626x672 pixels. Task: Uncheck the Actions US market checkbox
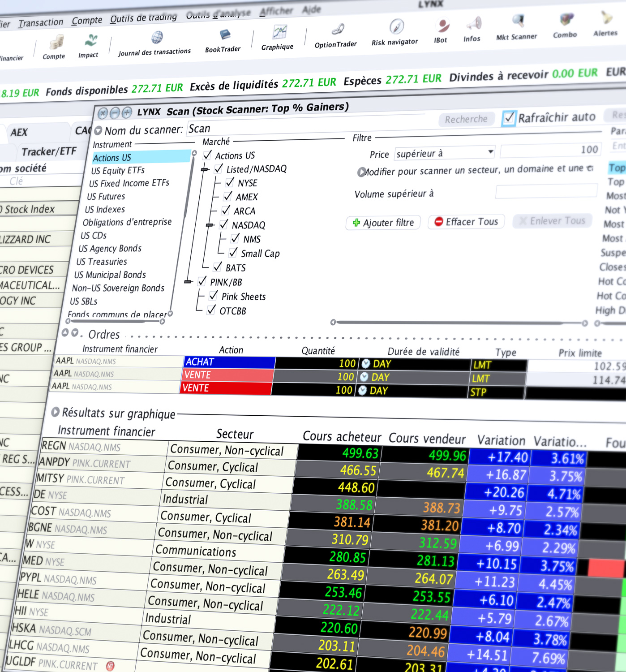207,155
